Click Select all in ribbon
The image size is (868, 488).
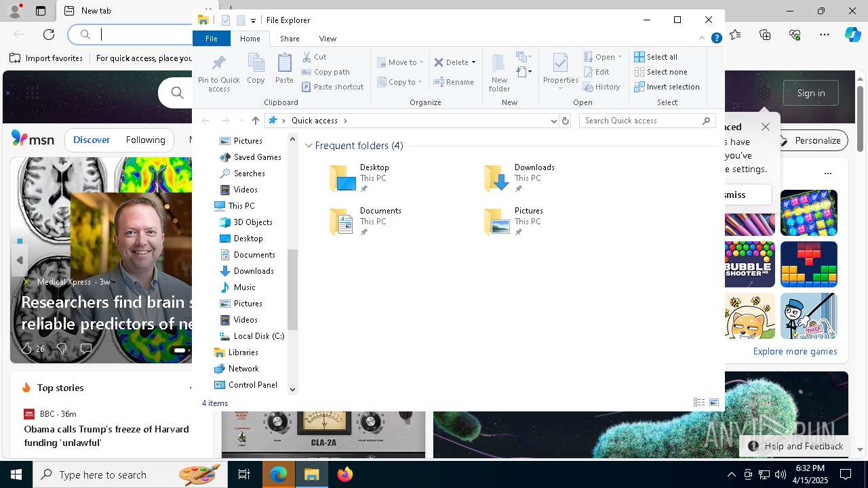pyautogui.click(x=656, y=57)
